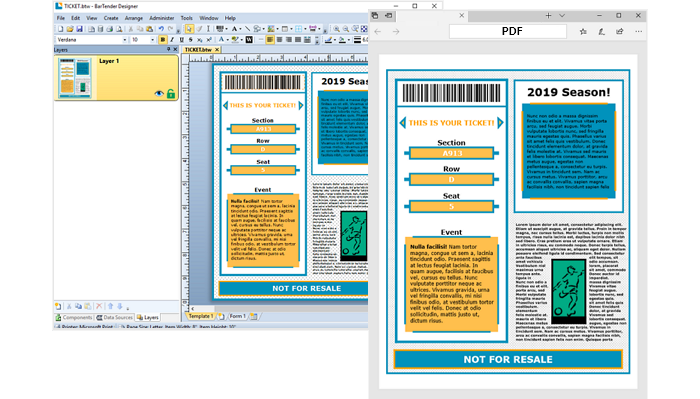Select the Layer 1 thumbnail preview

pos(75,78)
